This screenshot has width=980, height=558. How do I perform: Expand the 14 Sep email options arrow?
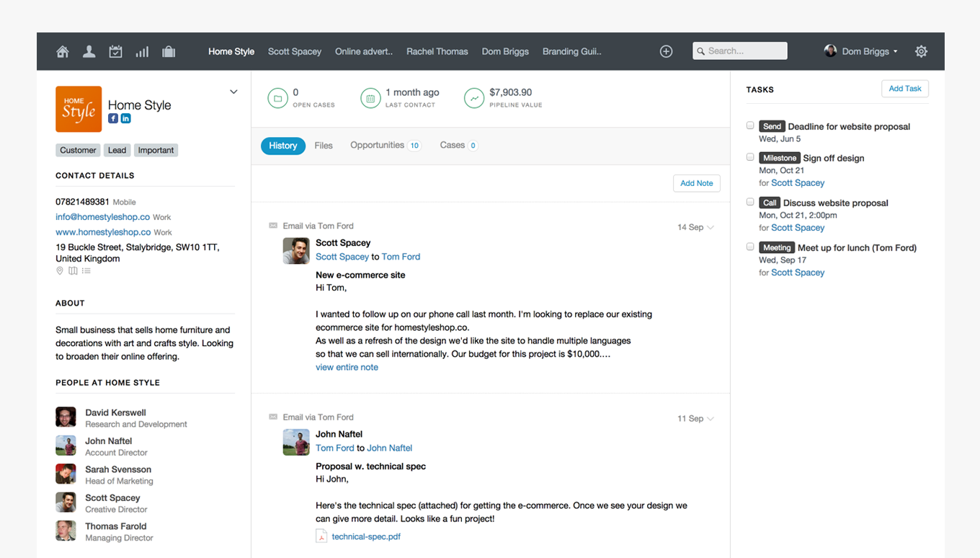[710, 227]
